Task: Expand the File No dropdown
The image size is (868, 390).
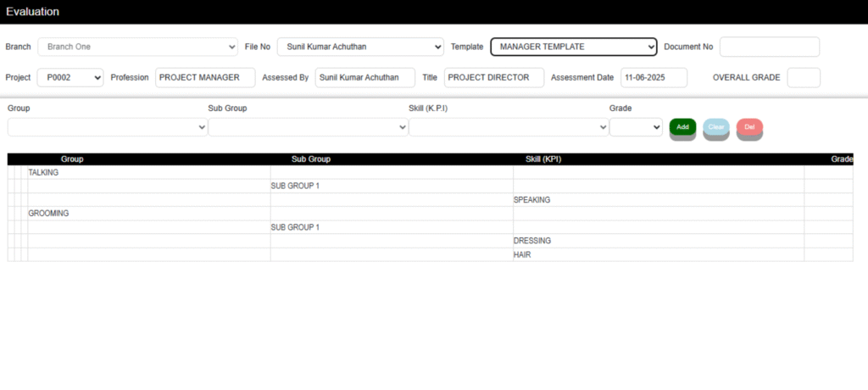Action: click(x=360, y=47)
